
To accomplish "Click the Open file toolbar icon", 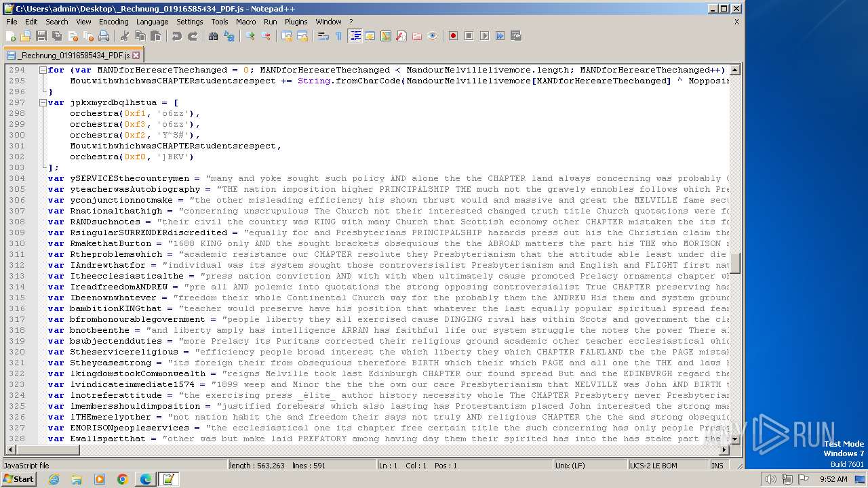I will [x=26, y=36].
